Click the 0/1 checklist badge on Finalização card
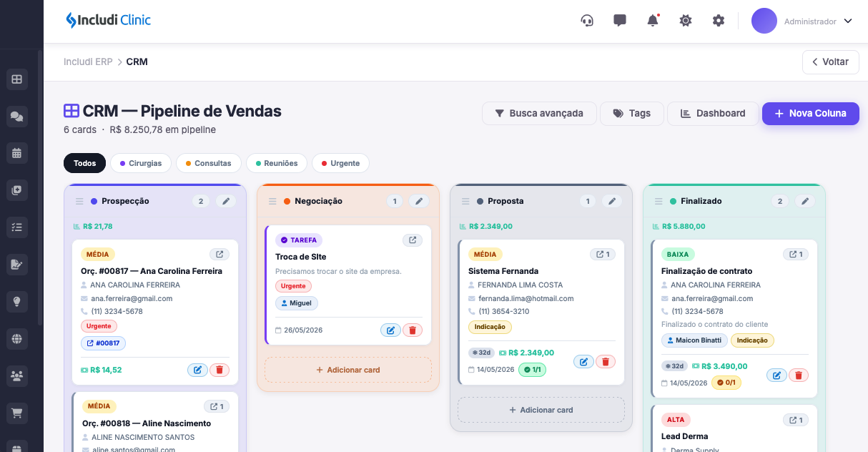This screenshot has height=452, width=868. point(726,383)
